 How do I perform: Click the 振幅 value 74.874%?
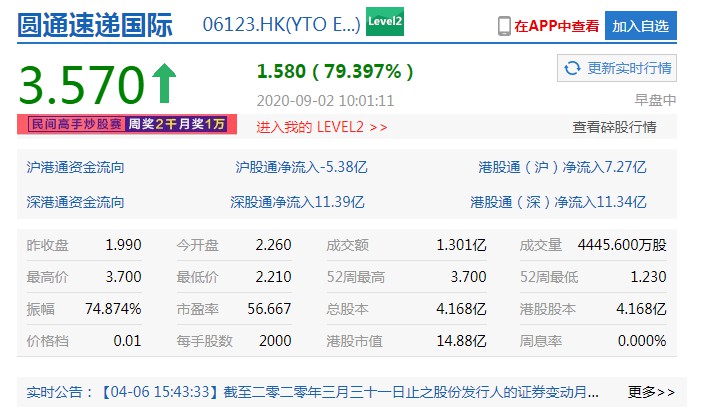pyautogui.click(x=113, y=309)
